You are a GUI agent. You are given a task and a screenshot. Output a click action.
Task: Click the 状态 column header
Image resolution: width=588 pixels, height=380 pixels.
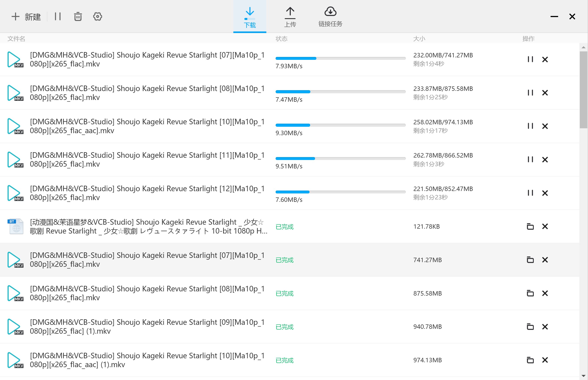point(282,39)
